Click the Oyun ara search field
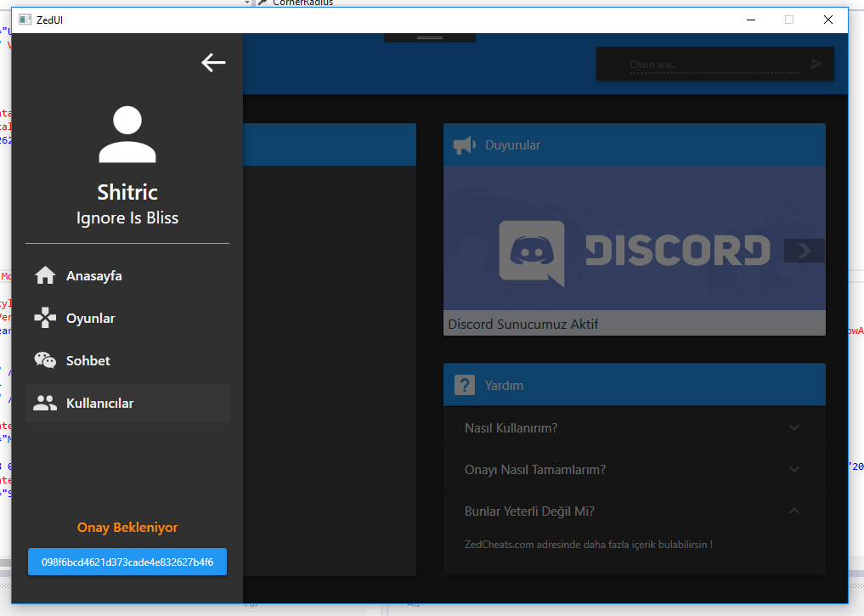This screenshot has width=864, height=616. coord(714,65)
